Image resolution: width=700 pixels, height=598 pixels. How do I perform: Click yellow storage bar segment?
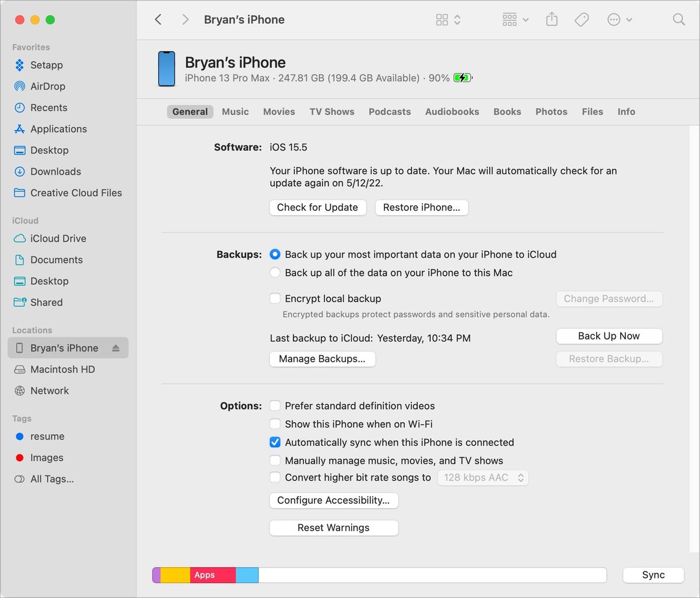pyautogui.click(x=175, y=575)
